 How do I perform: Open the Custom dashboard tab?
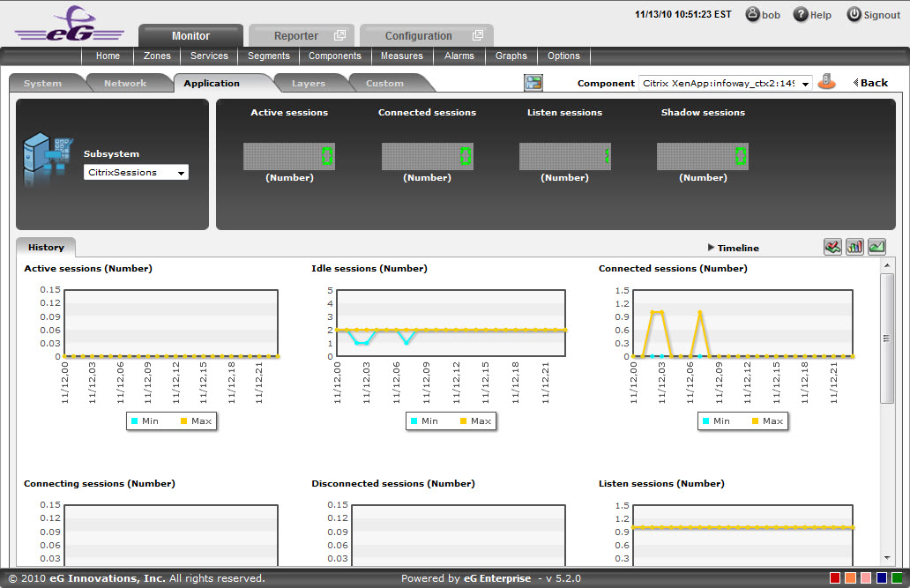pyautogui.click(x=384, y=84)
